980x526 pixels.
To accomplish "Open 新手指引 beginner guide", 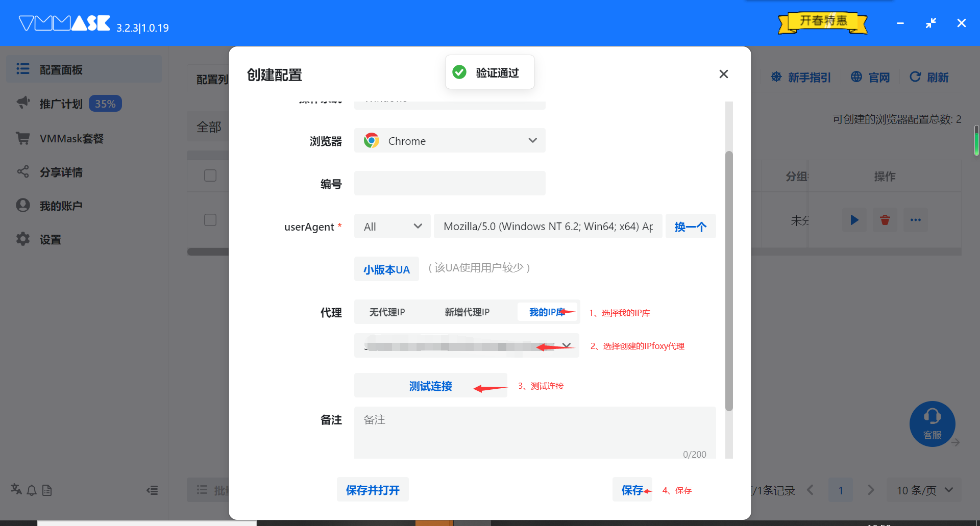I will pos(800,77).
